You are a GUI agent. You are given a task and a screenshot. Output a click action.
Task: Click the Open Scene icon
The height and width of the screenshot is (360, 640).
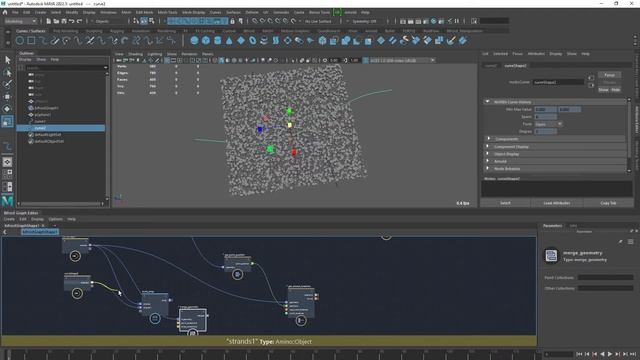[56, 21]
